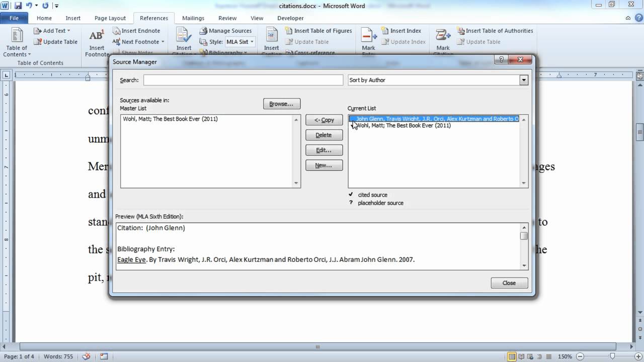Screen dimensions: 644x362
Task: Adjust the zoom slider handle in status bar
Action: point(612,356)
